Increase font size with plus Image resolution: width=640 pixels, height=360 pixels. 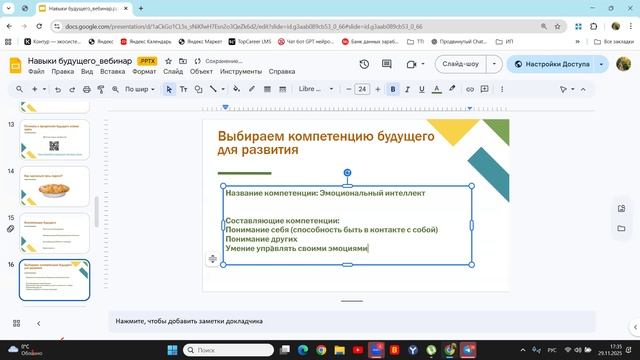tap(378, 89)
